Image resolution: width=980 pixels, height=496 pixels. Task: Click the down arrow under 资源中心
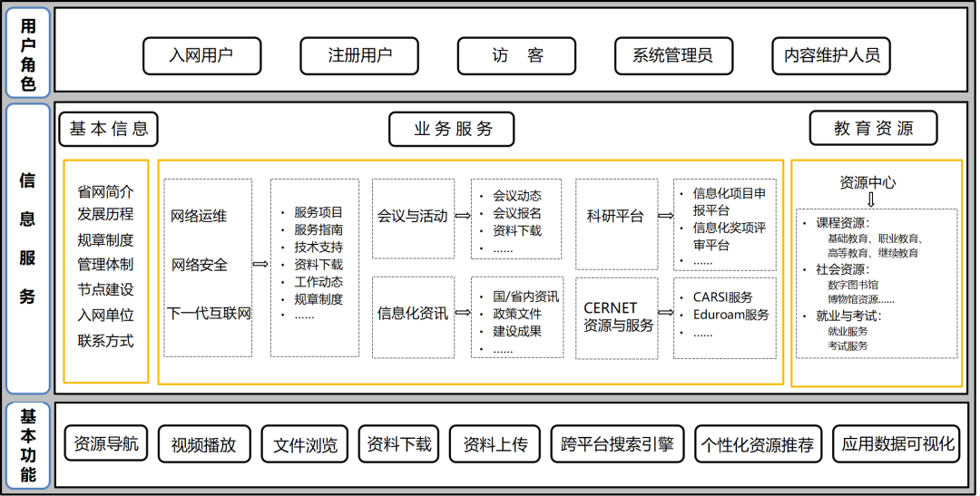871,200
